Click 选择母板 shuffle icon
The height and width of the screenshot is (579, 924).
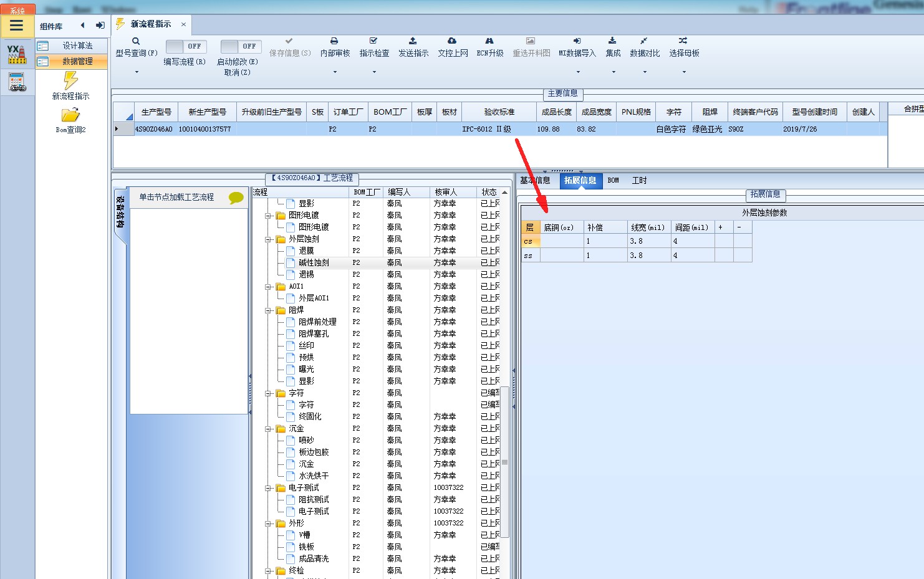(x=683, y=41)
